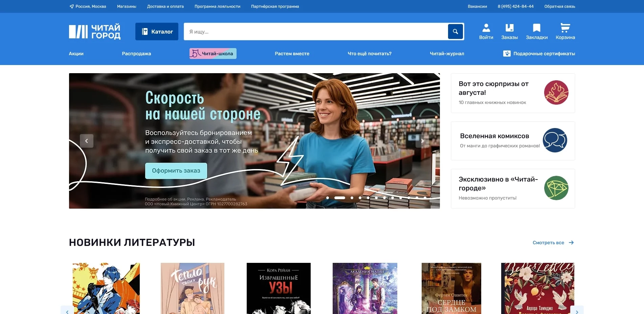Open the Акции menu item
Screen dimensions: 644x314
coord(76,53)
